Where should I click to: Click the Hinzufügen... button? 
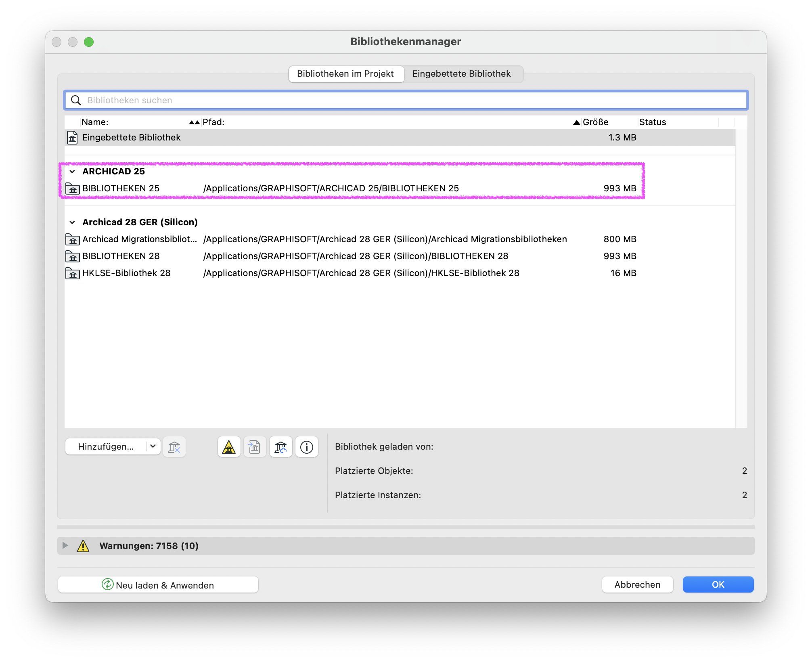coord(106,446)
